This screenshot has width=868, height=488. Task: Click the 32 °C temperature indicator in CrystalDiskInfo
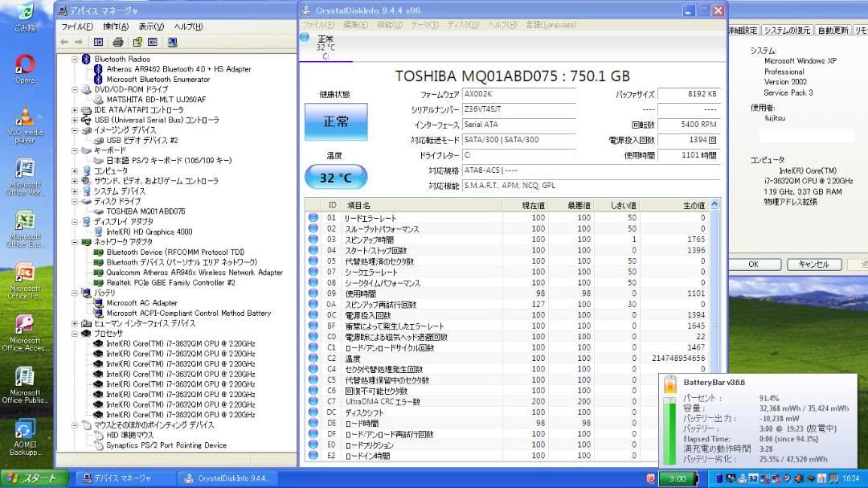click(x=335, y=176)
